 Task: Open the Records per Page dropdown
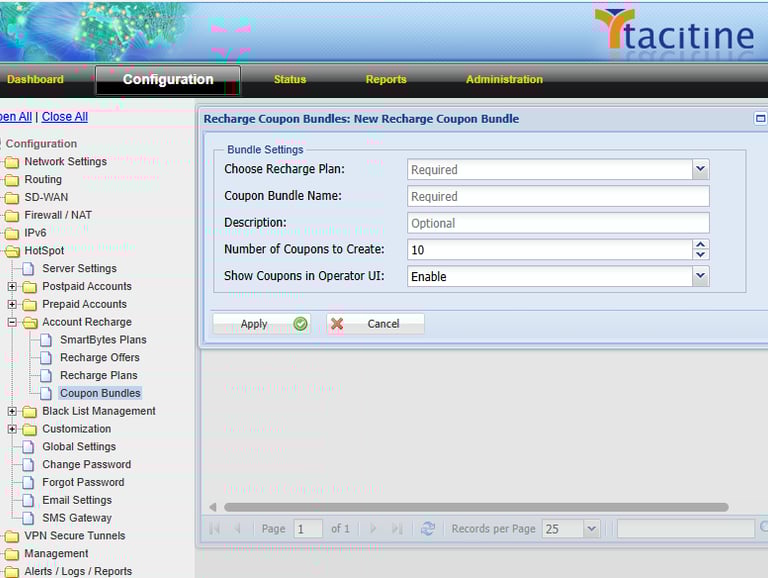592,529
